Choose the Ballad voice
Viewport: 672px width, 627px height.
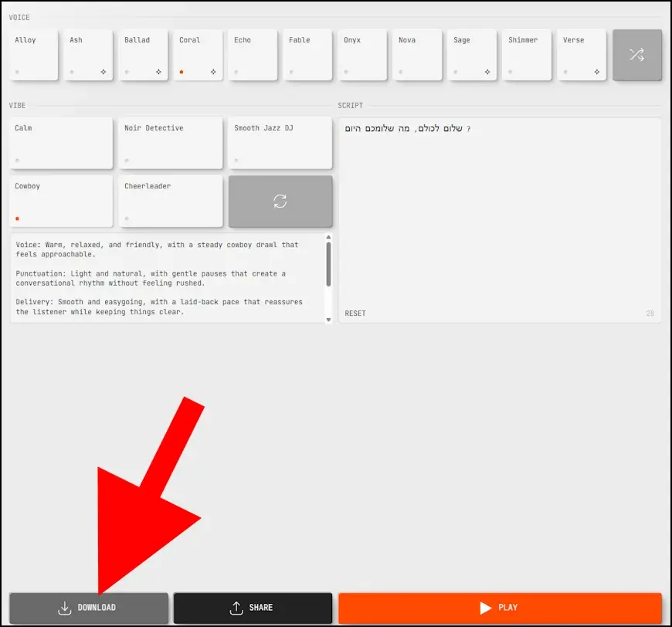point(144,55)
